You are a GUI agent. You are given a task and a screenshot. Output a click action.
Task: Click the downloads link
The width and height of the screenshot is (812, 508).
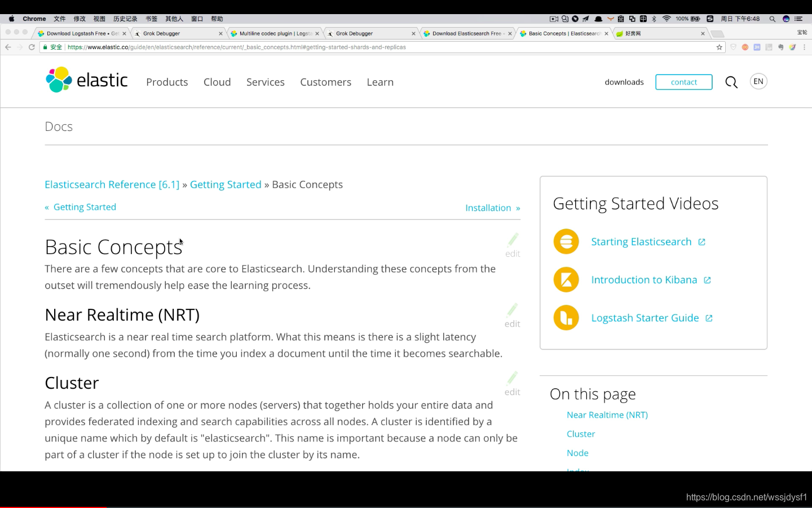[x=624, y=82]
